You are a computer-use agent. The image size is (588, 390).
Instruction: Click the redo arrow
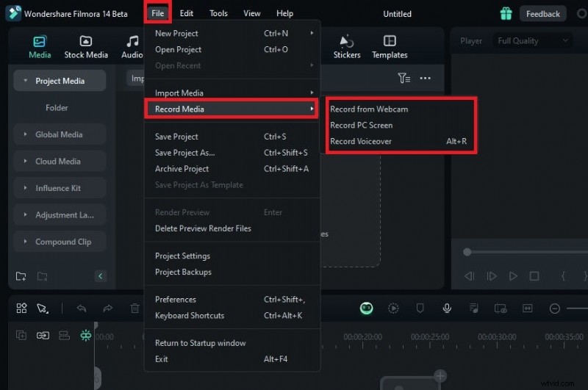click(x=107, y=308)
